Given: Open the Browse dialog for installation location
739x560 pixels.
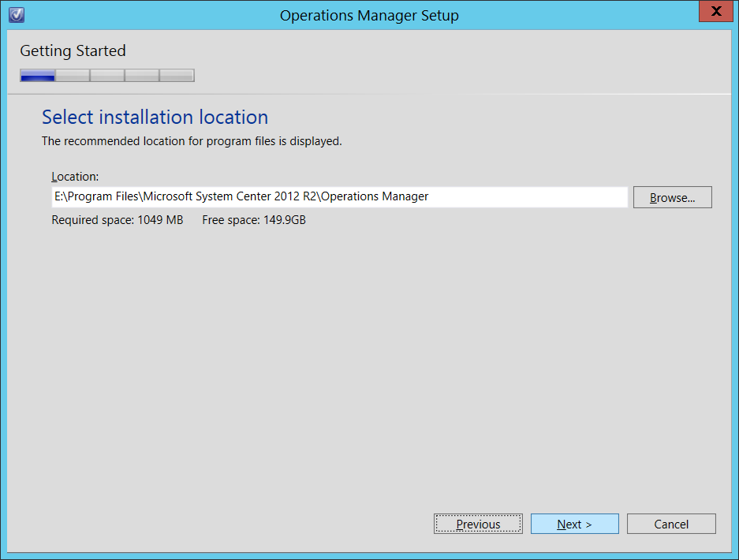Looking at the screenshot, I should (x=671, y=197).
